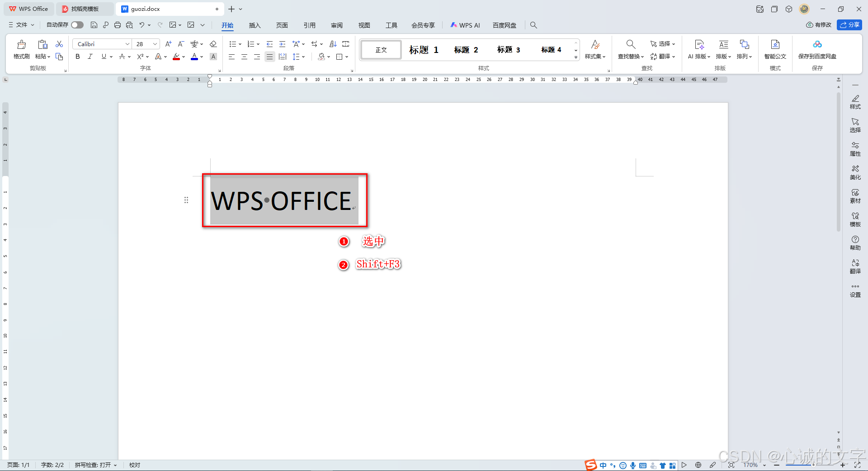This screenshot has height=471, width=868.
Task: Open the font size 28 dropdown
Action: (x=154, y=44)
